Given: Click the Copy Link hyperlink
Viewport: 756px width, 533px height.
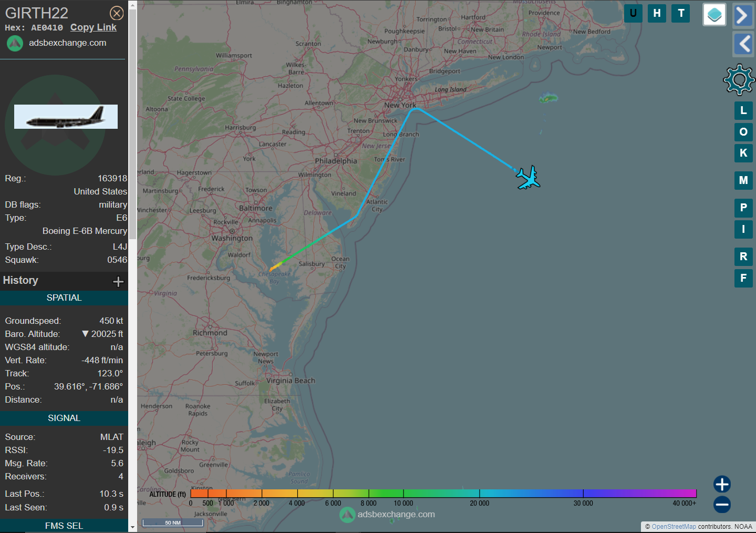Looking at the screenshot, I should pos(94,27).
